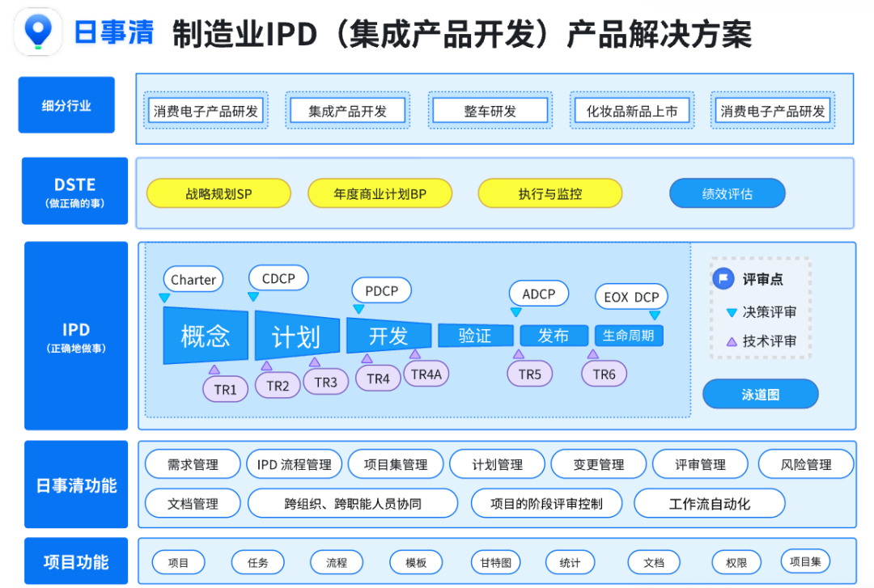
Task: Toggle the TR1 technical review marker
Action: (225, 389)
